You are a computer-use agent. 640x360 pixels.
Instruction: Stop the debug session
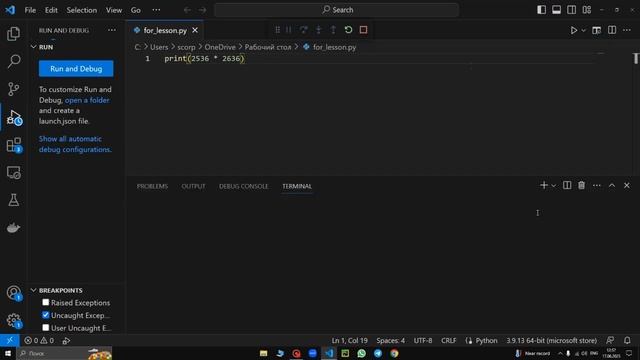[x=363, y=30]
